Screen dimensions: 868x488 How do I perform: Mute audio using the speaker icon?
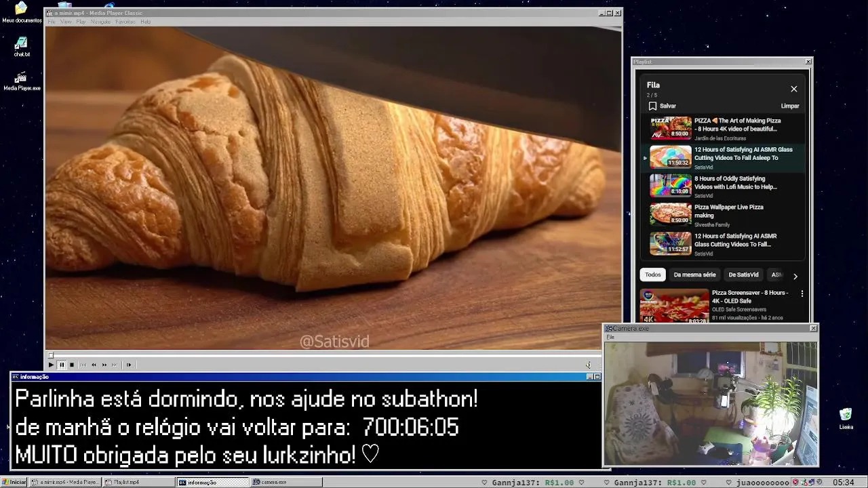tap(589, 365)
